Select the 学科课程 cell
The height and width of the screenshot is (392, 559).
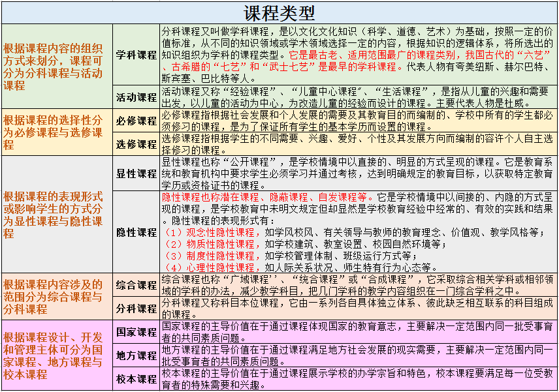tap(136, 55)
